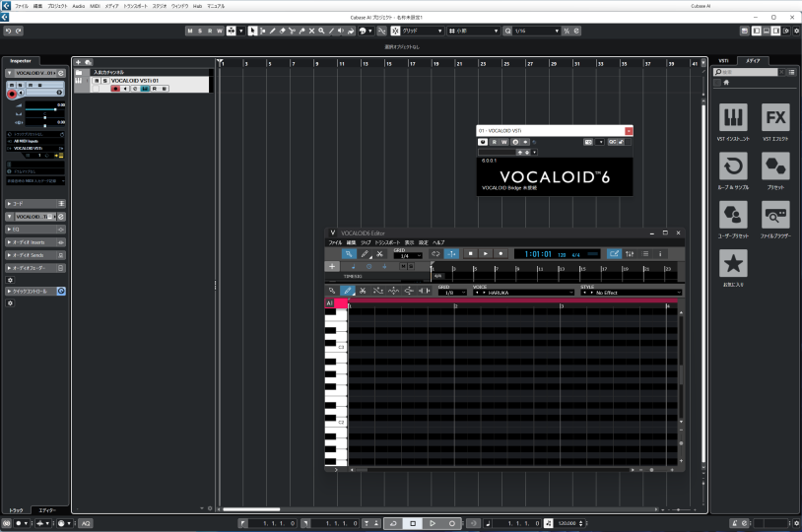Click the Record button in Cubase transport bar

pos(451,523)
